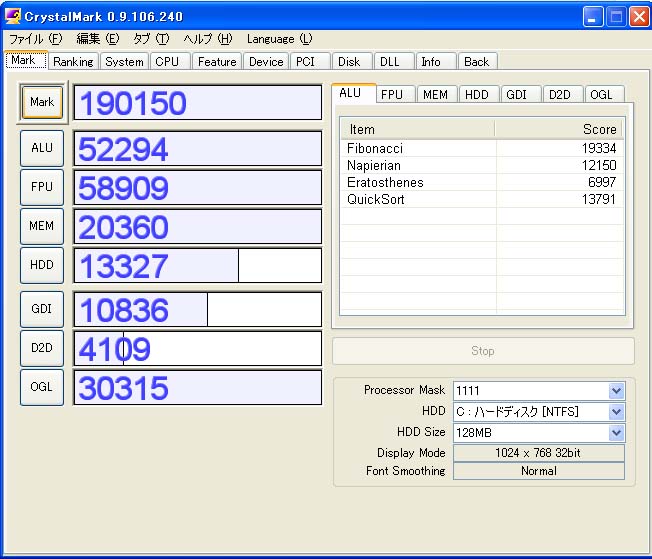The width and height of the screenshot is (652, 559).
Task: Switch to the Ranking tab
Action: pos(74,62)
